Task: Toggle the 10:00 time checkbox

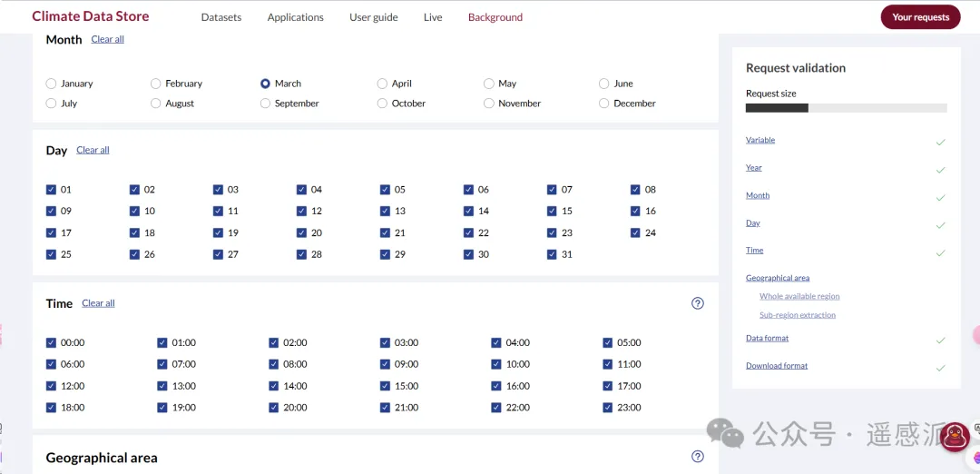Action: (x=496, y=364)
